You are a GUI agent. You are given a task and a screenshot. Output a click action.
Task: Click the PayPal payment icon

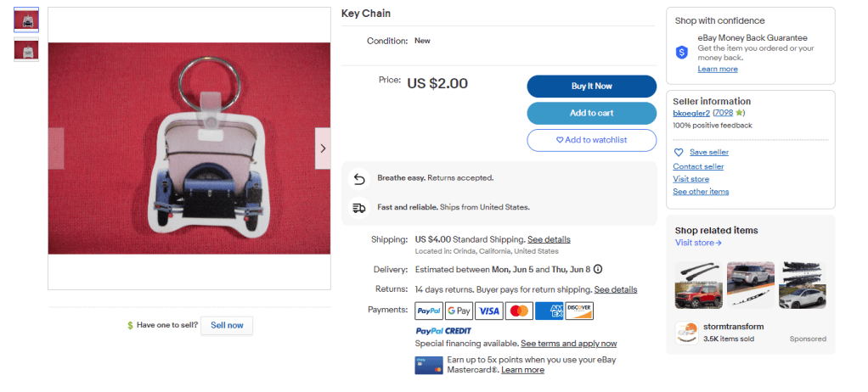[428, 311]
